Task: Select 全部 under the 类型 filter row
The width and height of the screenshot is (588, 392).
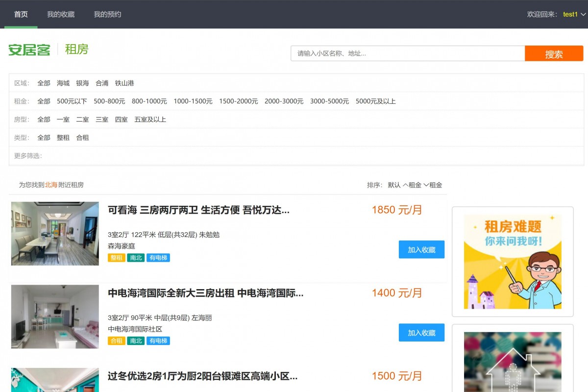Action: [x=44, y=138]
